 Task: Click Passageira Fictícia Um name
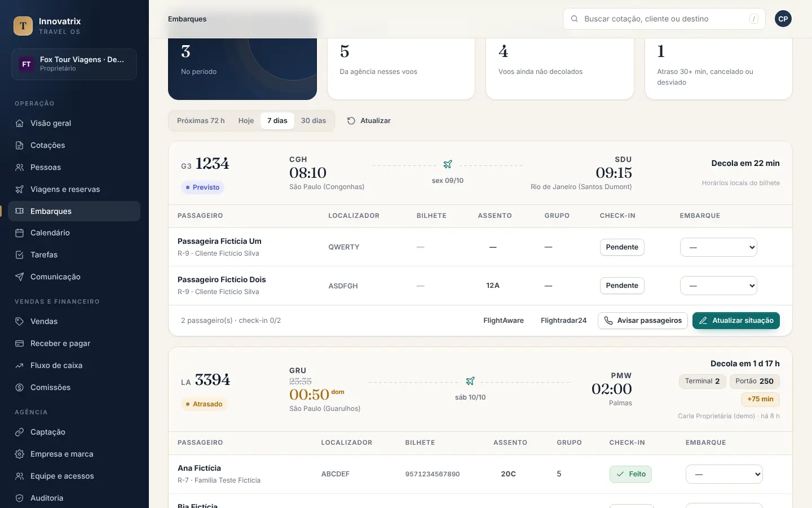[x=219, y=241]
